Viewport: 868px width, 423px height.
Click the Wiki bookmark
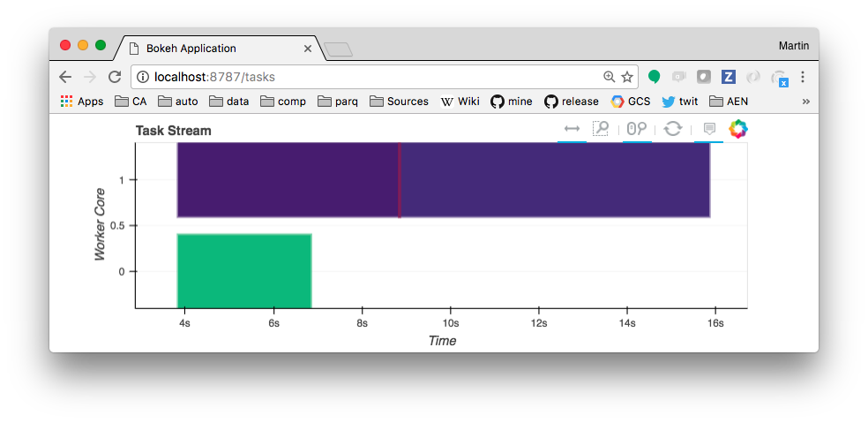pos(460,102)
